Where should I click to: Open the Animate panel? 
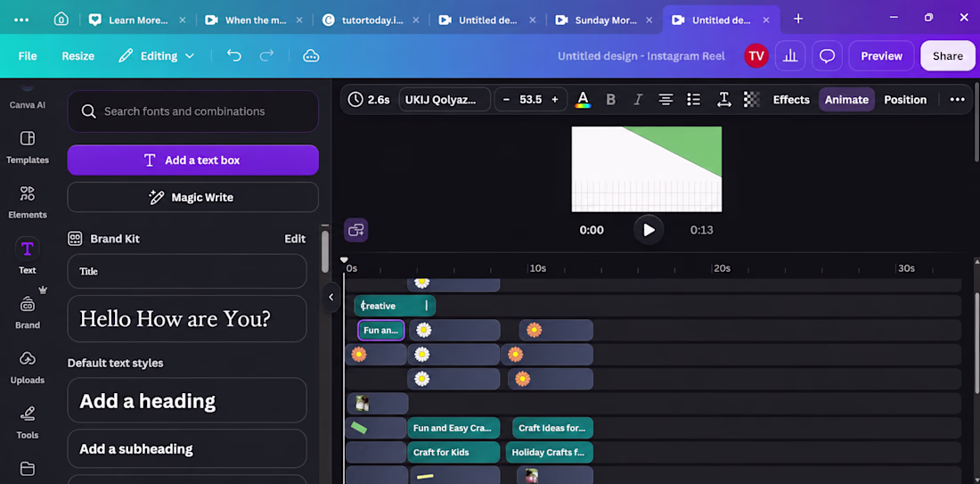pyautogui.click(x=847, y=100)
